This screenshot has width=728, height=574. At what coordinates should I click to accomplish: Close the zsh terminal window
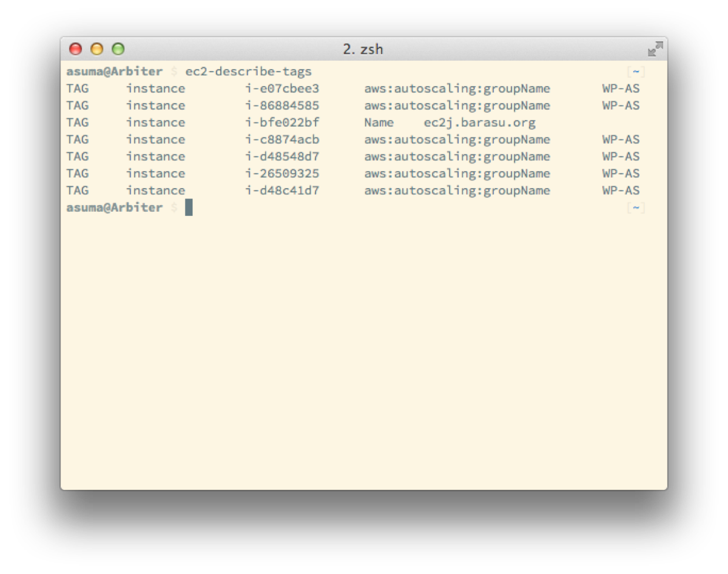(76, 49)
